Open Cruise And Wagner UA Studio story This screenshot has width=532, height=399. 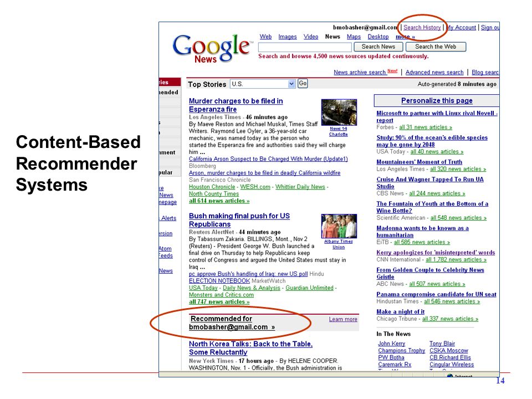430,183
